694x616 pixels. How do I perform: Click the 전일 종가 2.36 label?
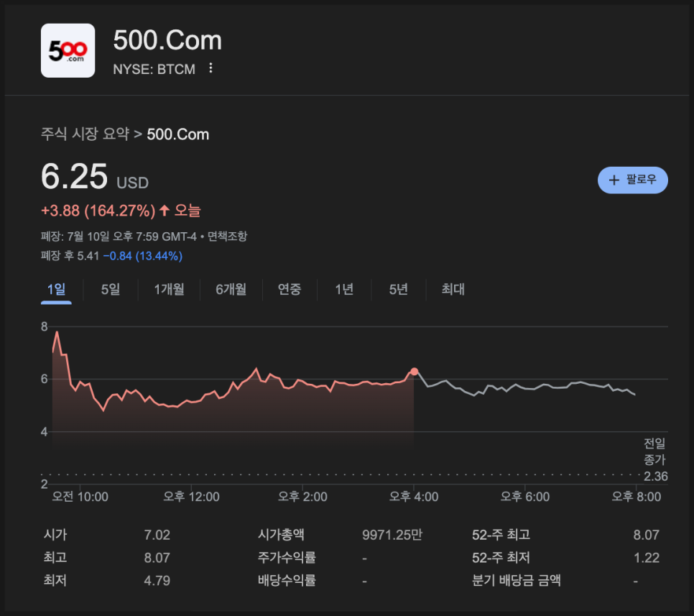655,460
